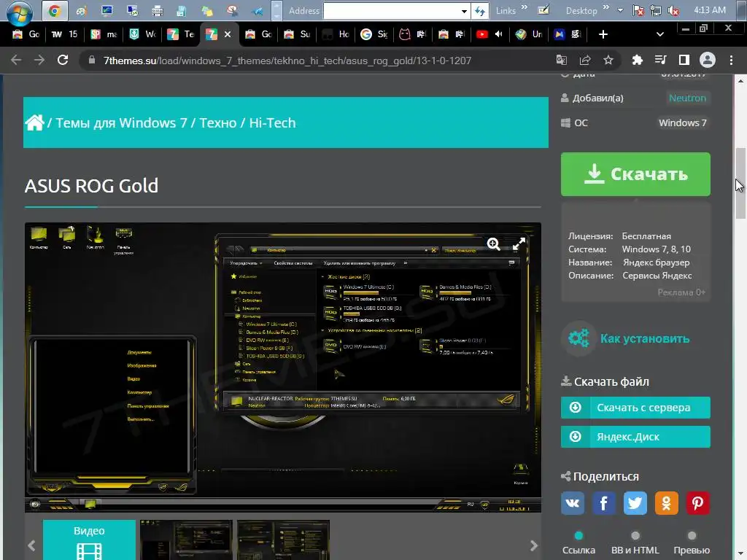Click the Как установить gear icon
747x560 pixels.
pyautogui.click(x=578, y=338)
